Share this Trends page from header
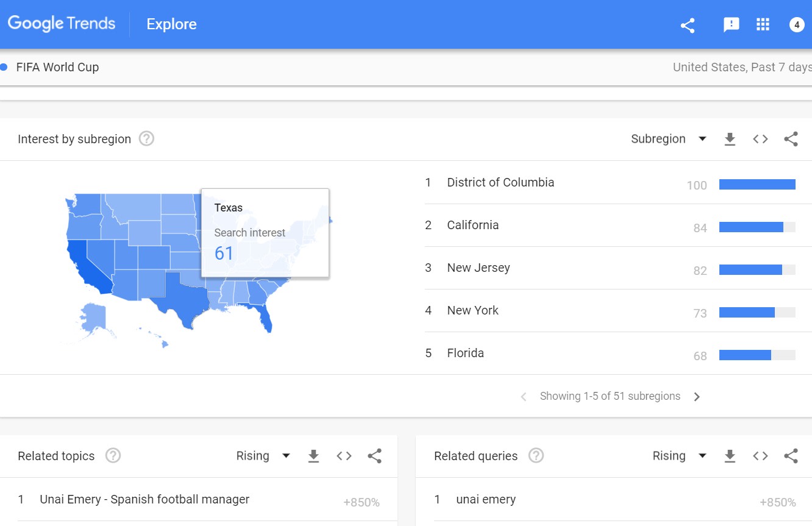This screenshot has height=526, width=812. (688, 25)
